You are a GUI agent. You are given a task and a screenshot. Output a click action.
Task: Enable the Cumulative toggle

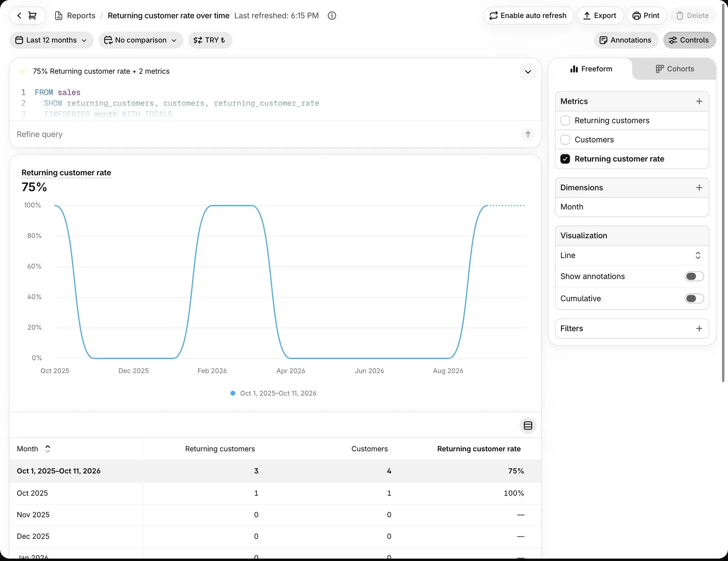click(694, 299)
